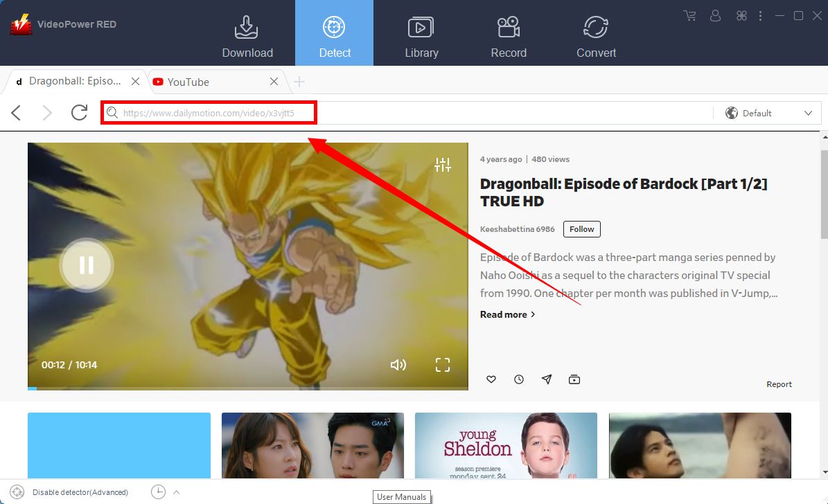
Task: Click the four-leaf skin icon in title bar
Action: (x=741, y=16)
